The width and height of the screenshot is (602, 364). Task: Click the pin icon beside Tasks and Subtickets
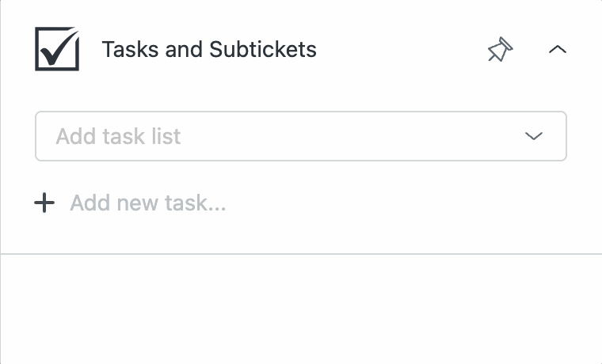point(500,49)
